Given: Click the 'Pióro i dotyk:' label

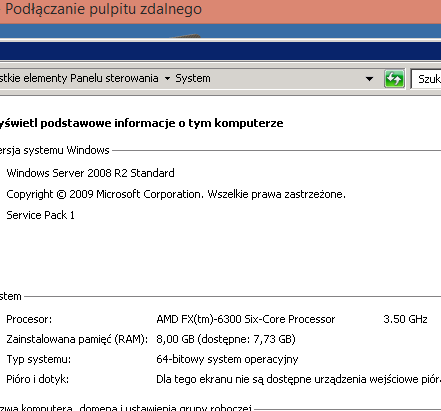Looking at the screenshot, I should 38,379.
